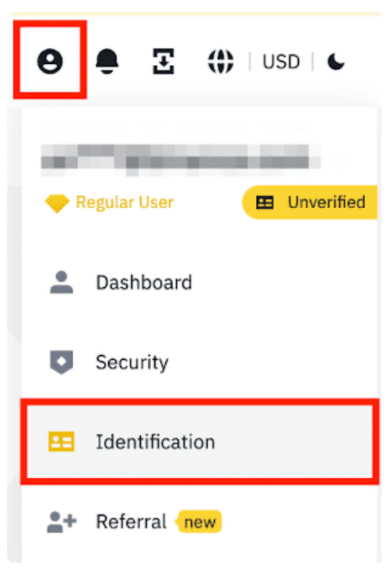Click the yellow Identification card icon

coord(62,441)
